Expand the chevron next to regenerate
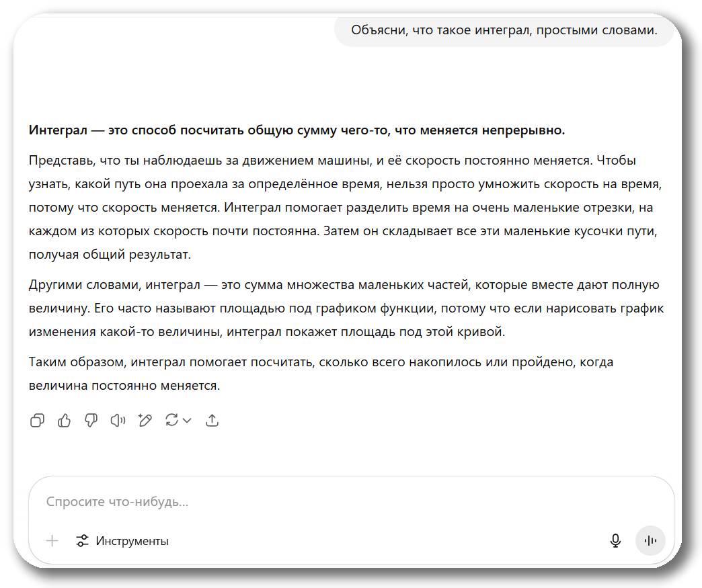The width and height of the screenshot is (702, 588). [x=188, y=421]
